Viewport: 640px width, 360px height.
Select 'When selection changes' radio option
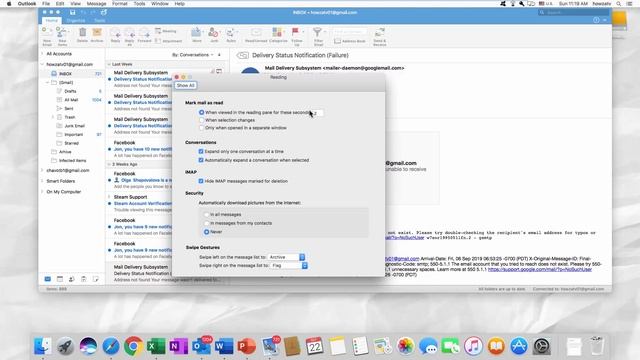pyautogui.click(x=202, y=120)
